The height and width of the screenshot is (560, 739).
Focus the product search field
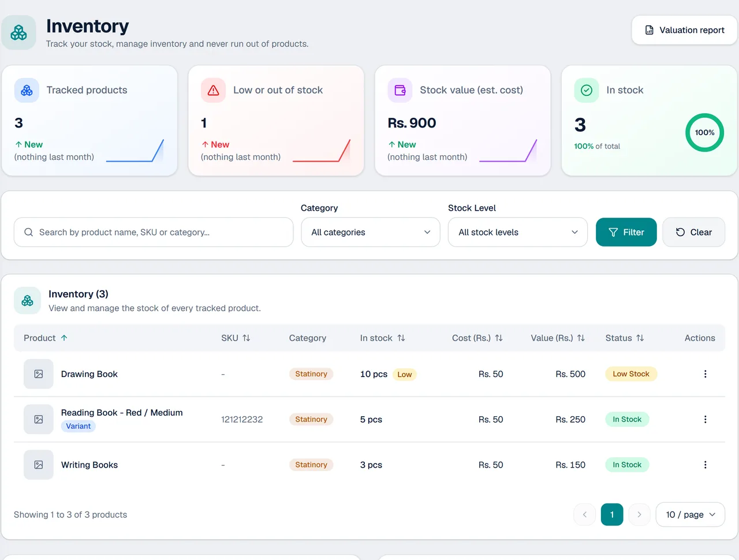154,232
